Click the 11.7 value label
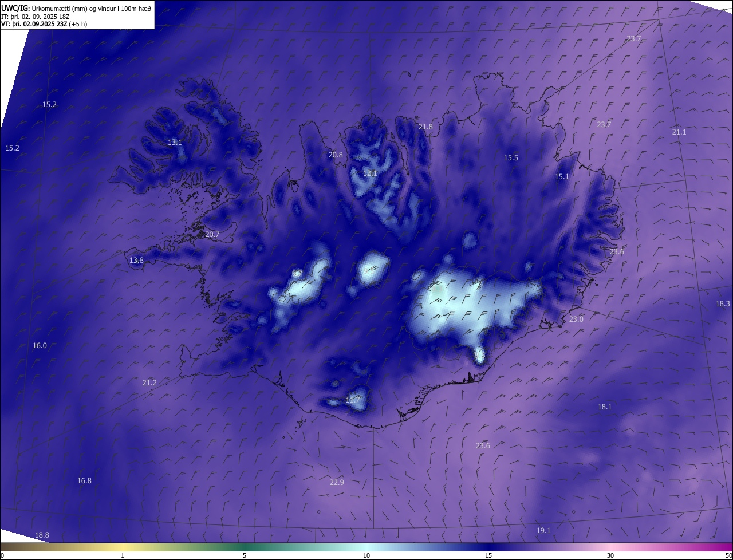 pos(353,400)
